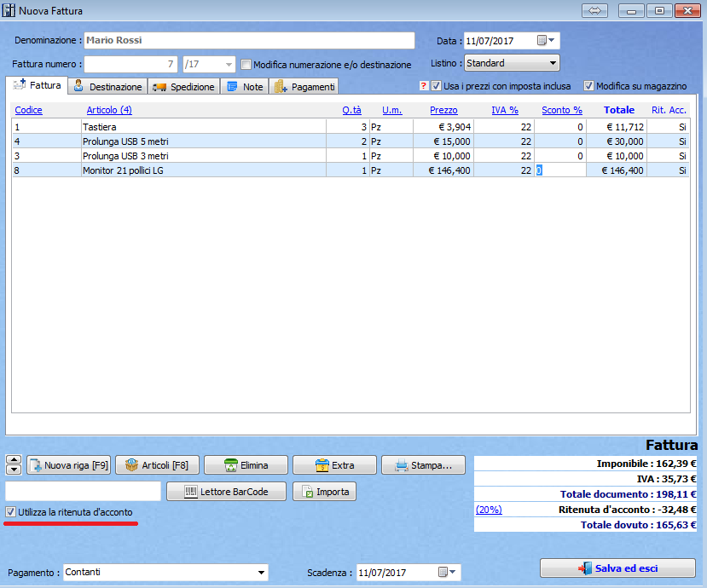Viewport: 707px width, 588px height.
Task: Click the application icon in the title bar
Action: click(x=9, y=10)
